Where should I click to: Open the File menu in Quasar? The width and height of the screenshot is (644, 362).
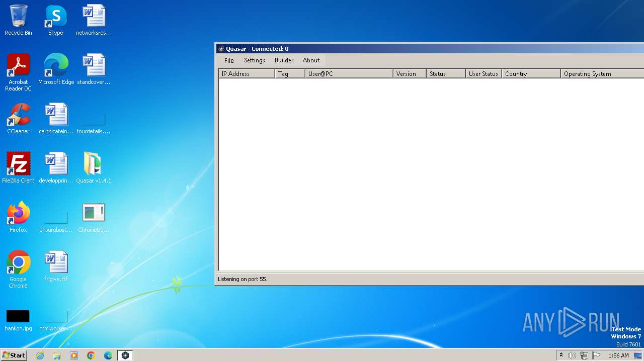click(229, 60)
